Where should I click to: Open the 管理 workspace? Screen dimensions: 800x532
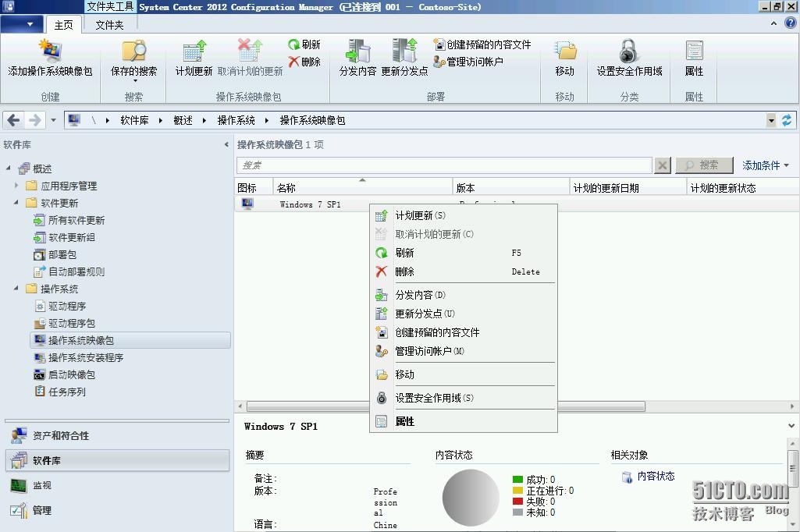pos(117,510)
